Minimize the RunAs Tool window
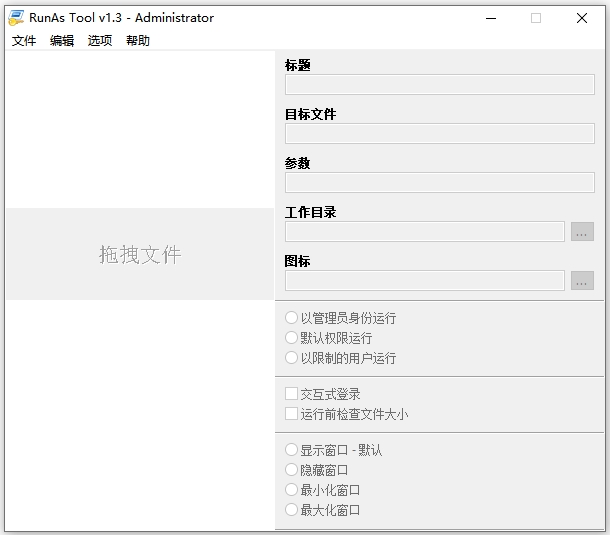Viewport: 610px width, 535px height. click(x=491, y=18)
